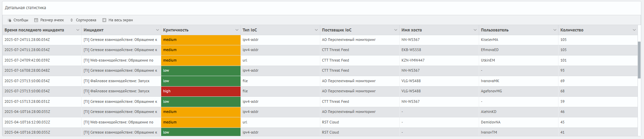The height and width of the screenshot is (139, 644).
Task: Open the KZN-VMW447 Web-взаимодействие incident link
Action: pyautogui.click(x=118, y=61)
